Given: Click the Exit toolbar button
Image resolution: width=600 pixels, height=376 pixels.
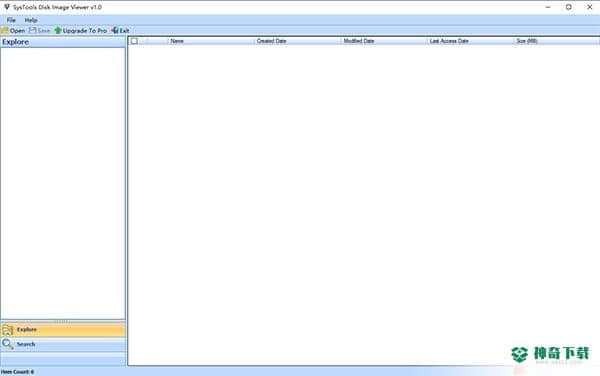Looking at the screenshot, I should 121,31.
